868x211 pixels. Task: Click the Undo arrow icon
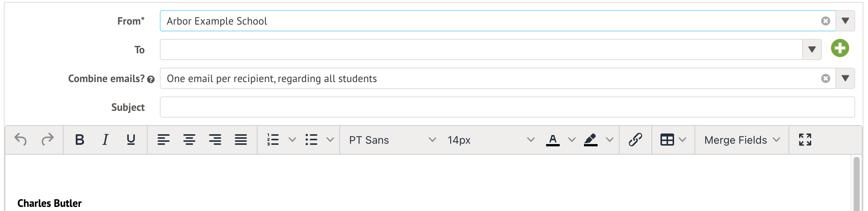pos(20,140)
